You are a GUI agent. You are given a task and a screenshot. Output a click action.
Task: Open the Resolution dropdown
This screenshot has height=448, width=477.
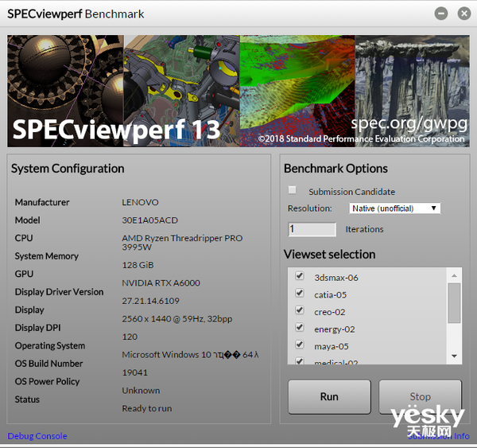[394, 208]
